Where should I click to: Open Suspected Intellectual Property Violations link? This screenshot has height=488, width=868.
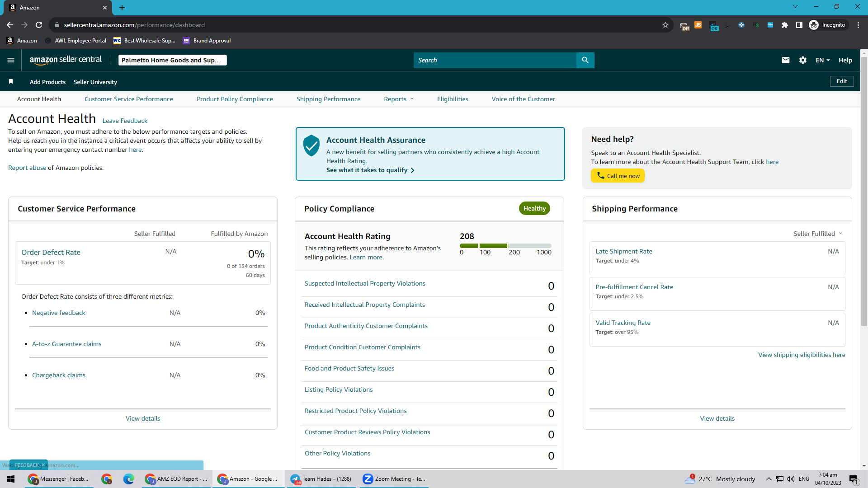(365, 283)
